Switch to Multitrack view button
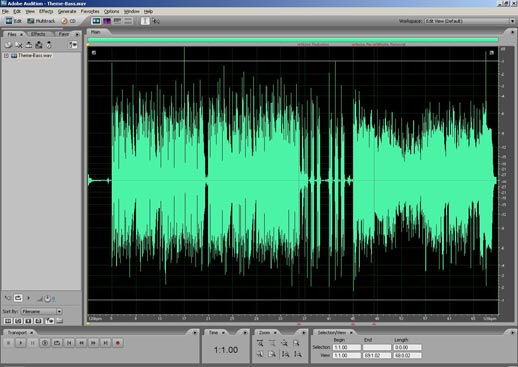Image resolution: width=518 pixels, height=367 pixels. tap(41, 21)
